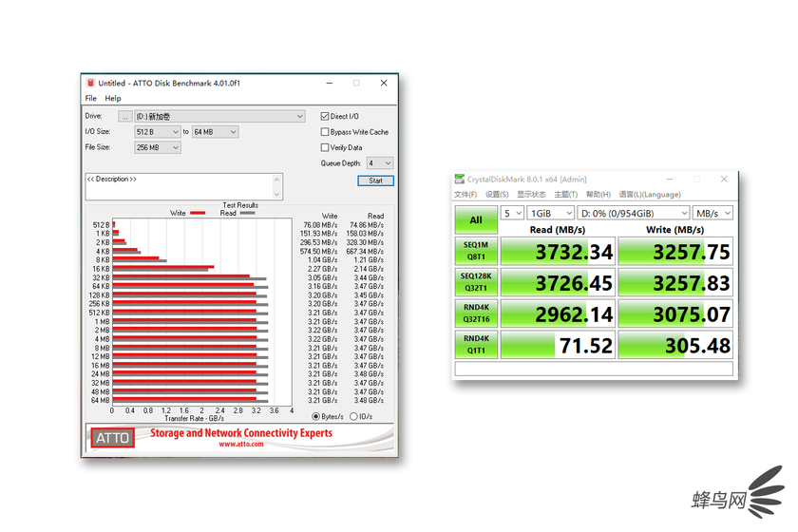This screenshot has height=532, width=798.
Task: Open 语言(L)(Language) menu in CrystalDiskMark
Action: point(650,195)
